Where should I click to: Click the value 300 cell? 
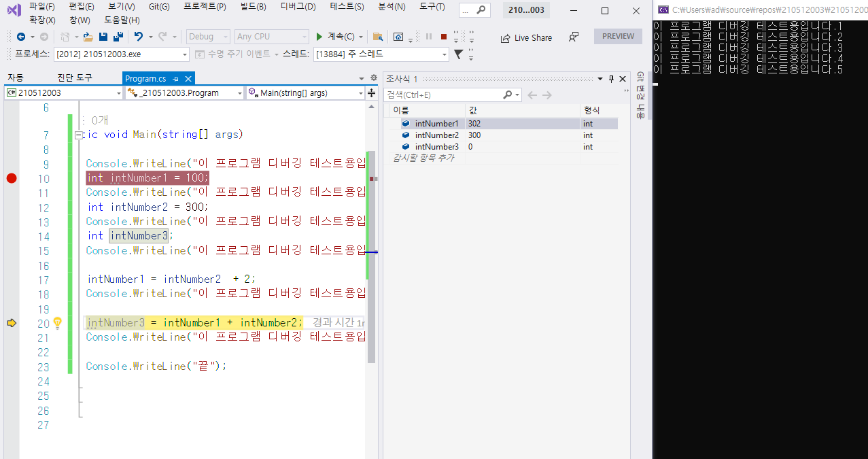522,135
